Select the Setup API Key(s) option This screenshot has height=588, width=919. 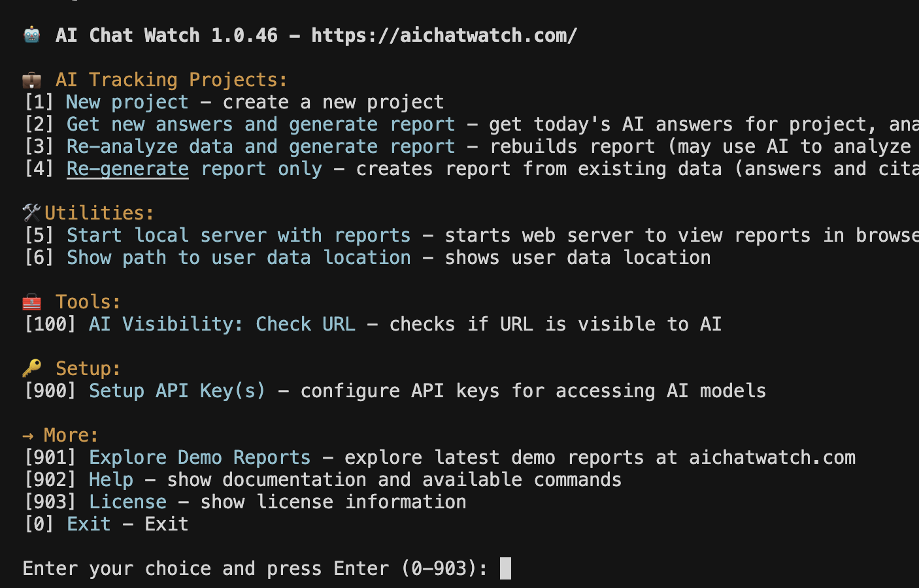pyautogui.click(x=177, y=391)
